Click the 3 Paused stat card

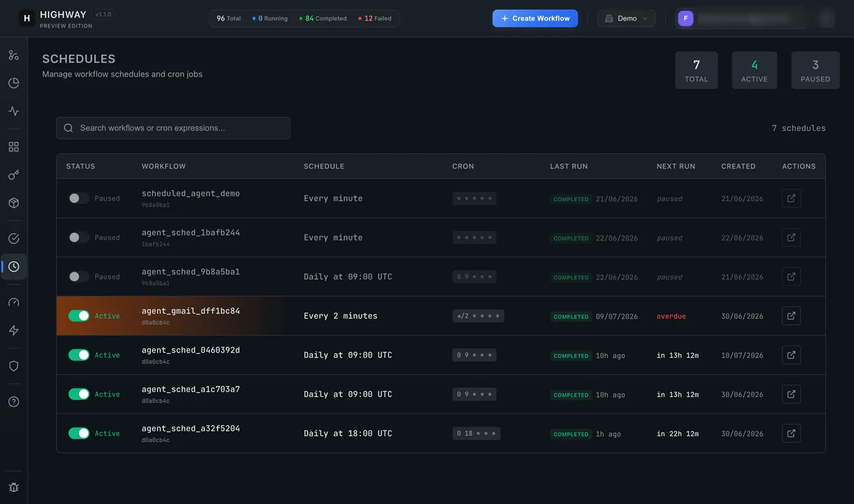[815, 70]
